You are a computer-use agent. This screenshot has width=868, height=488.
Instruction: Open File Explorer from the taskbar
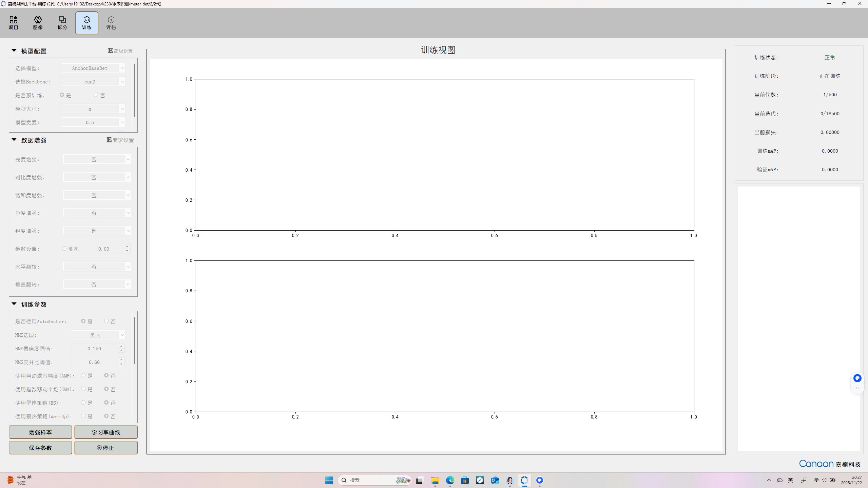[435, 480]
